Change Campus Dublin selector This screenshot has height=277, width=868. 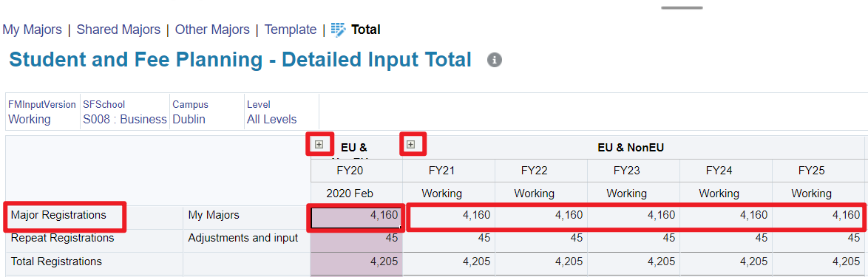pos(189,120)
